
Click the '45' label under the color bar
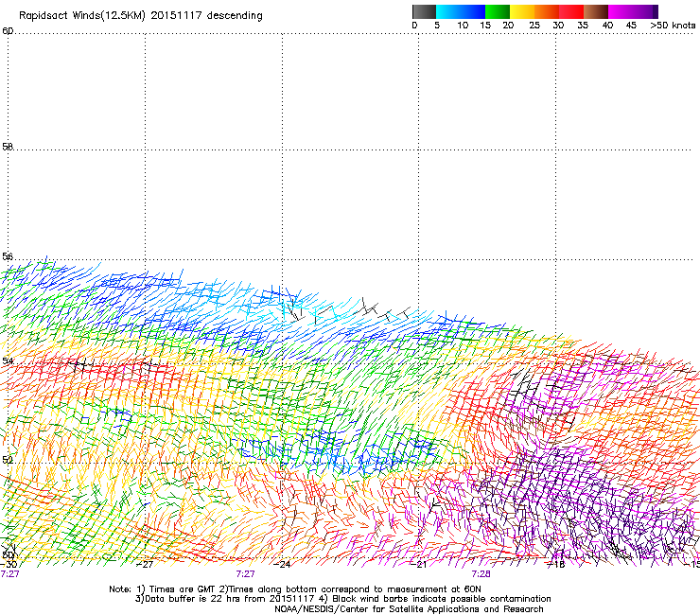click(631, 26)
